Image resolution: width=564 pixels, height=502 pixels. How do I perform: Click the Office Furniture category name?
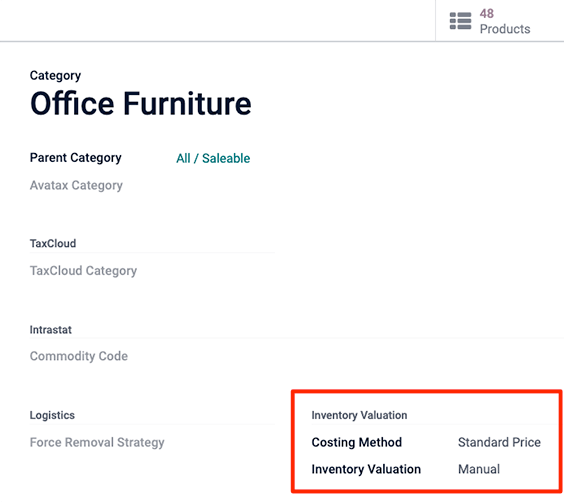click(x=141, y=104)
